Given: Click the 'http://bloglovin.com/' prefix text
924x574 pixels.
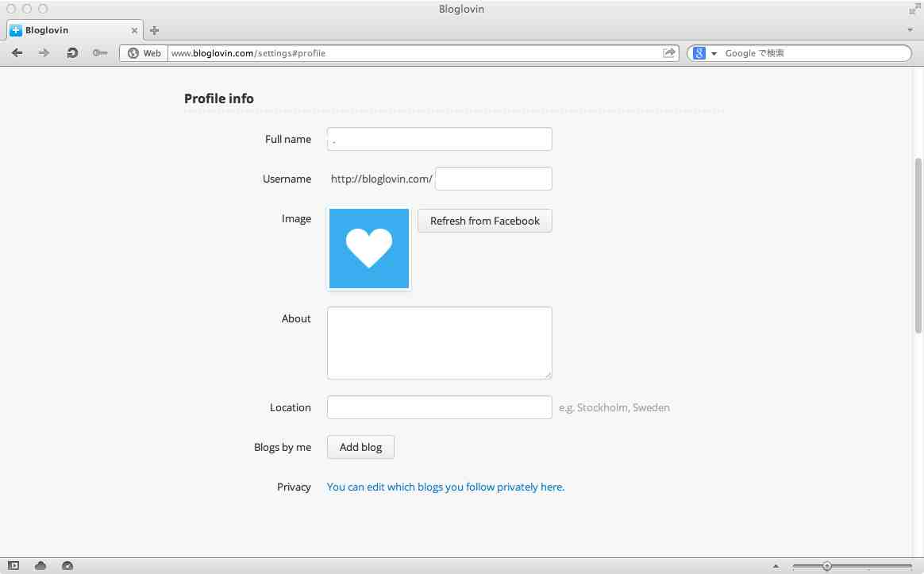Looking at the screenshot, I should tap(381, 179).
